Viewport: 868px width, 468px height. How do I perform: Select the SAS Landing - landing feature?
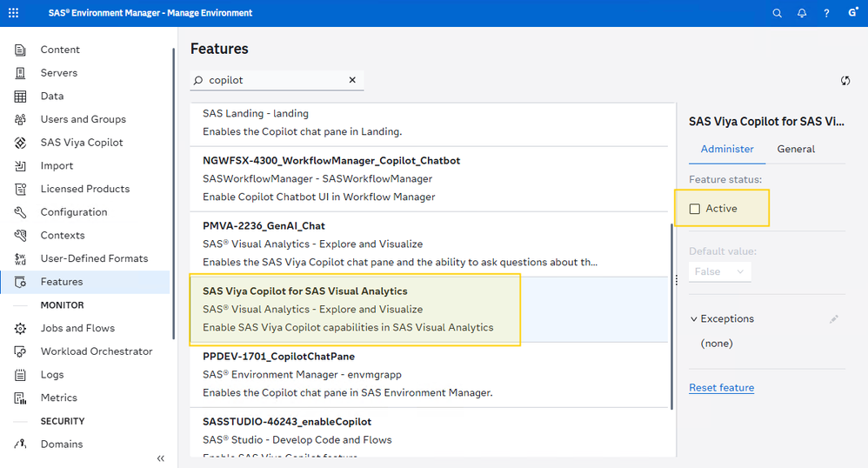429,124
